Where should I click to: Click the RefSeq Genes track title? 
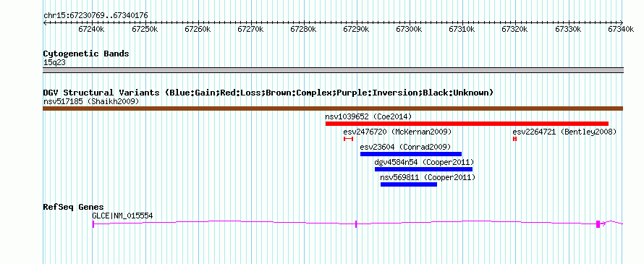(74, 207)
